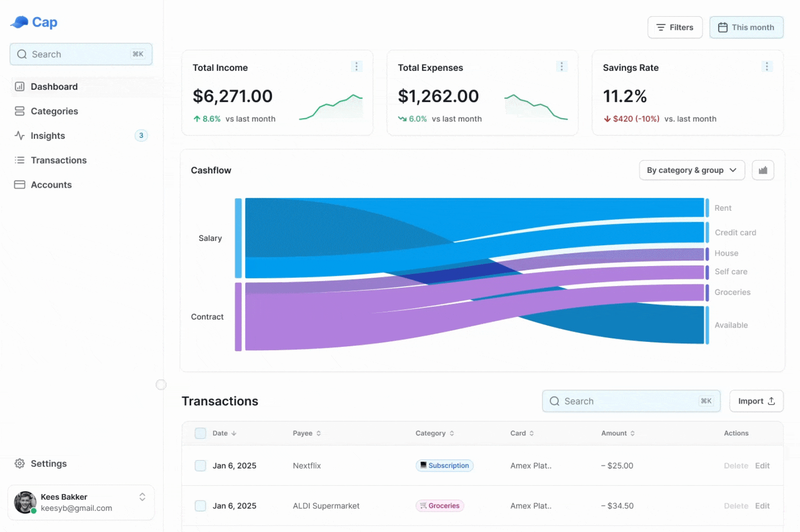
Task: Edit the ALDI Supermarket transaction
Action: point(762,506)
